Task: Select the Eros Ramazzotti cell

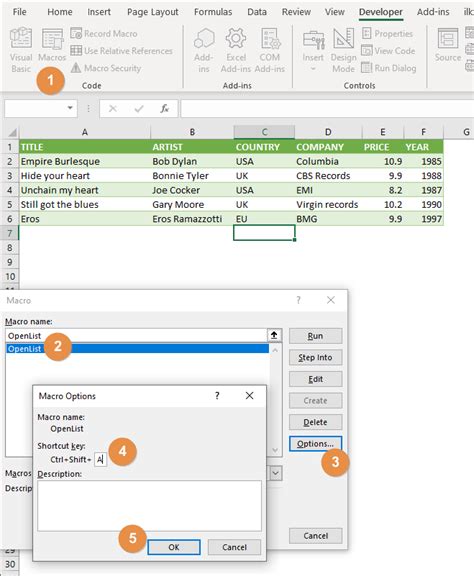Action: click(192, 219)
